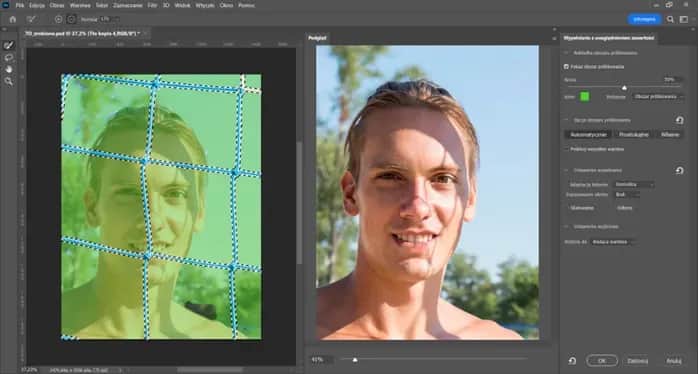This screenshot has width=698, height=374.
Task: Click the Zastosuj button
Action: (x=637, y=361)
